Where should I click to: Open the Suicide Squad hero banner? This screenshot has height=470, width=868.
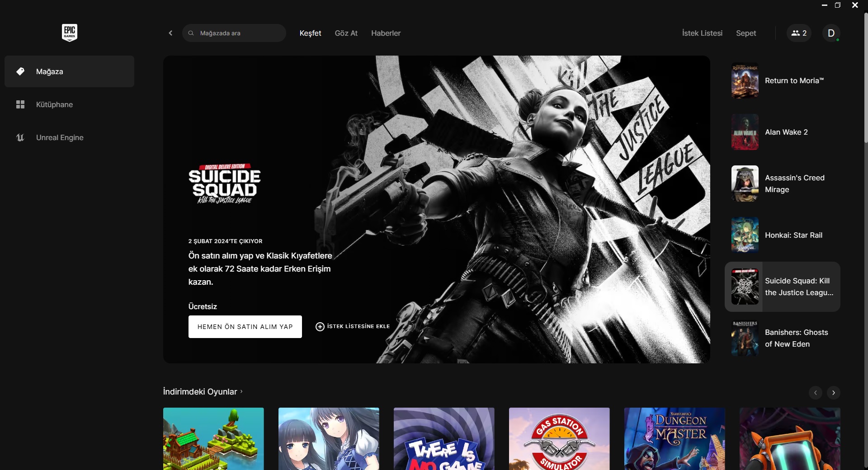[x=437, y=209]
